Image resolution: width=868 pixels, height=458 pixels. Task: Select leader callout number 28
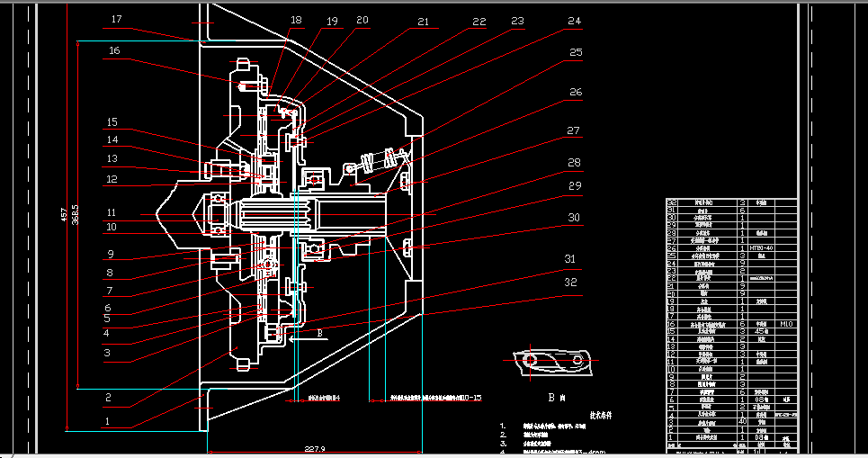click(574, 163)
